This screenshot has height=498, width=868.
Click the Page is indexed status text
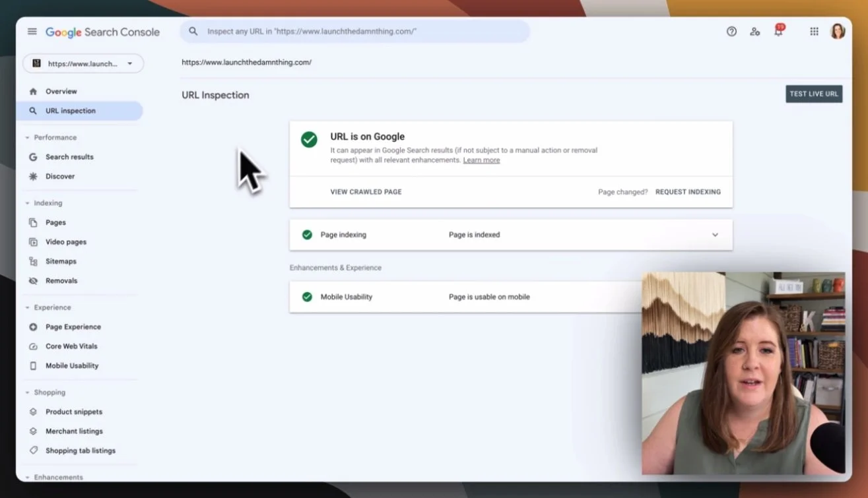[x=474, y=235]
